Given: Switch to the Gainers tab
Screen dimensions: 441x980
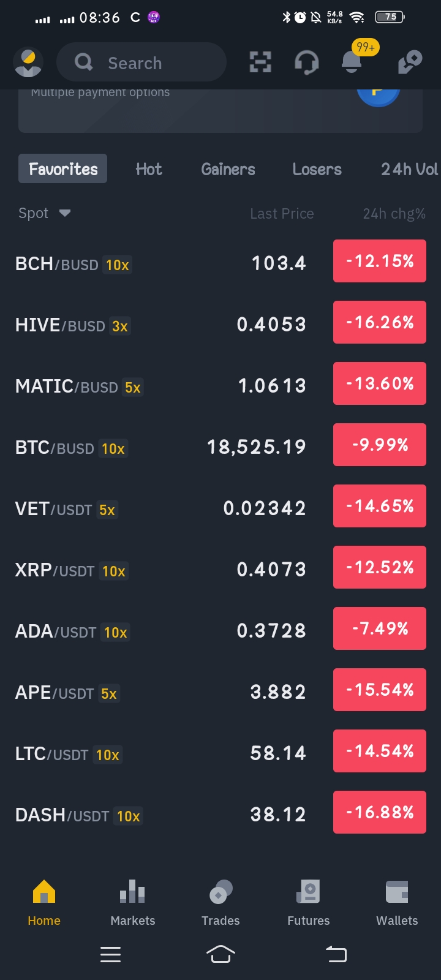Looking at the screenshot, I should click(228, 169).
